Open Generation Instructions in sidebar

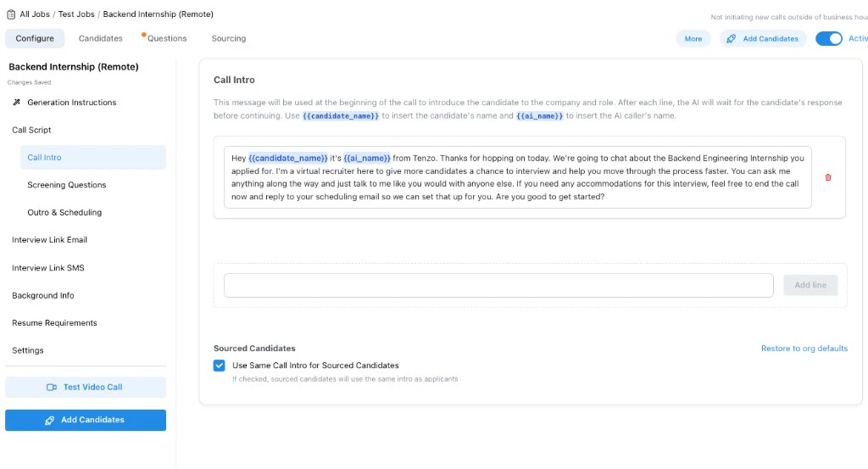pyautogui.click(x=72, y=103)
